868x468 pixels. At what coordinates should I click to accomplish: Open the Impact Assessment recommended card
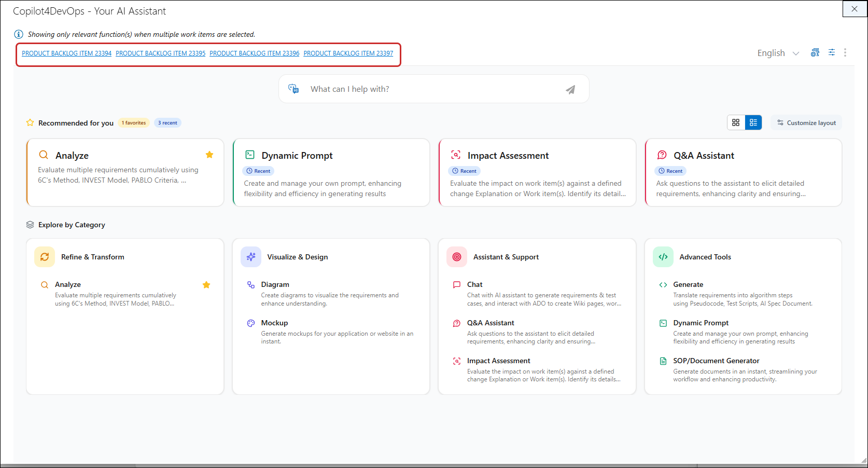tap(537, 172)
